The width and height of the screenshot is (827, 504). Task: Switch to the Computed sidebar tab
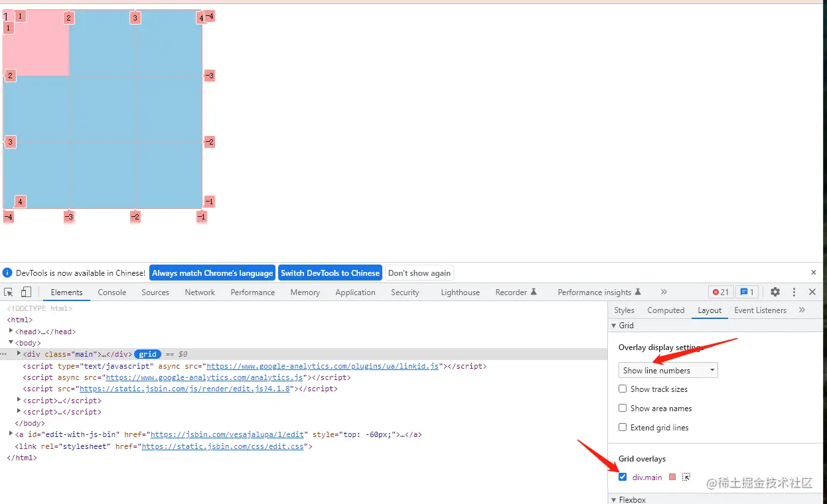point(666,310)
